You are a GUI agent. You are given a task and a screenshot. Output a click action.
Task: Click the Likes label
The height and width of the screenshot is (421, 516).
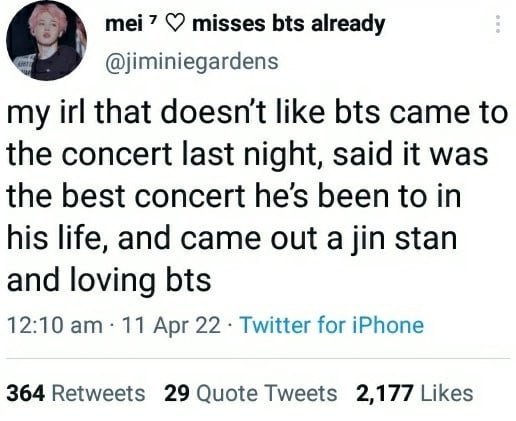tap(447, 393)
